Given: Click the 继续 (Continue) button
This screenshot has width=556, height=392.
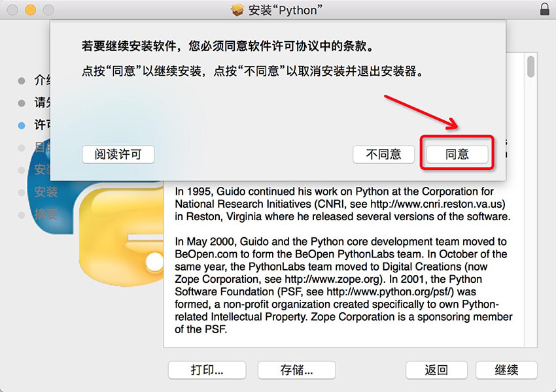Looking at the screenshot, I should 506,370.
